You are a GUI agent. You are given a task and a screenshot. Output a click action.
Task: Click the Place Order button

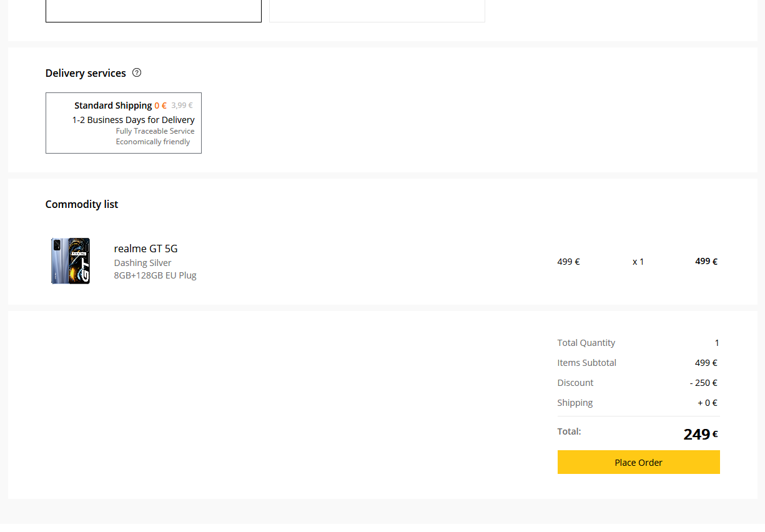point(638,462)
